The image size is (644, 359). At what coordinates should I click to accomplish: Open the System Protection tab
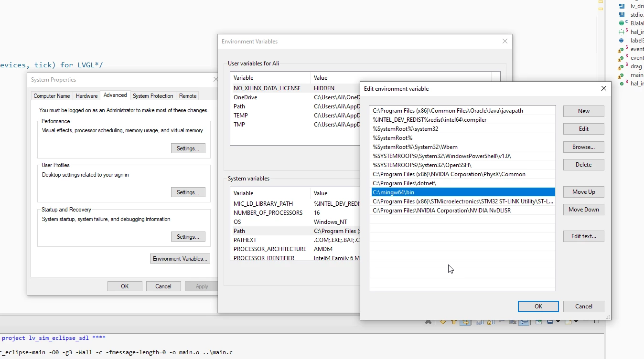point(153,96)
